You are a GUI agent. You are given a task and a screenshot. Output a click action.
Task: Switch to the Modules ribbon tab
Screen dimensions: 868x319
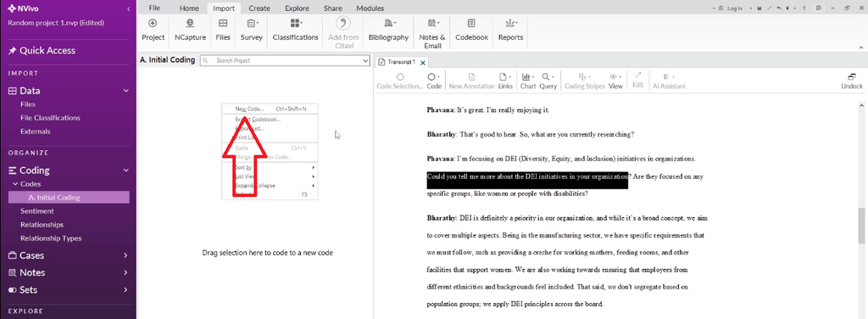pos(370,8)
